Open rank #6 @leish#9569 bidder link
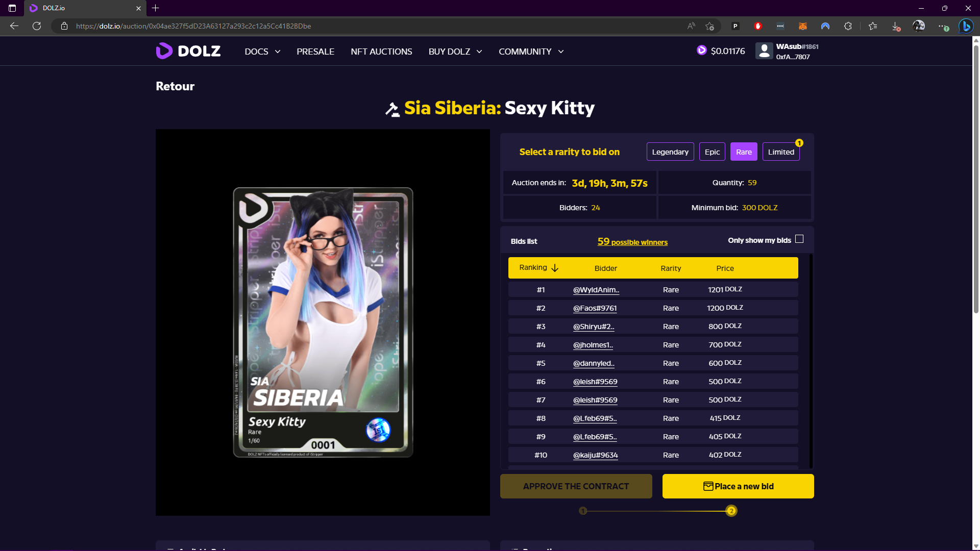Screen dimensions: 980x551 click(595, 382)
